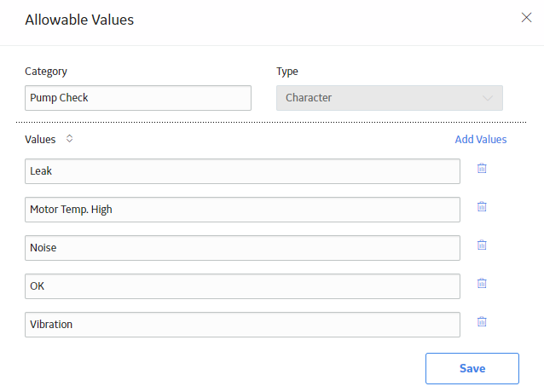Image resolution: width=544 pixels, height=392 pixels.
Task: Open the Character type dropdown
Action: pyautogui.click(x=390, y=98)
